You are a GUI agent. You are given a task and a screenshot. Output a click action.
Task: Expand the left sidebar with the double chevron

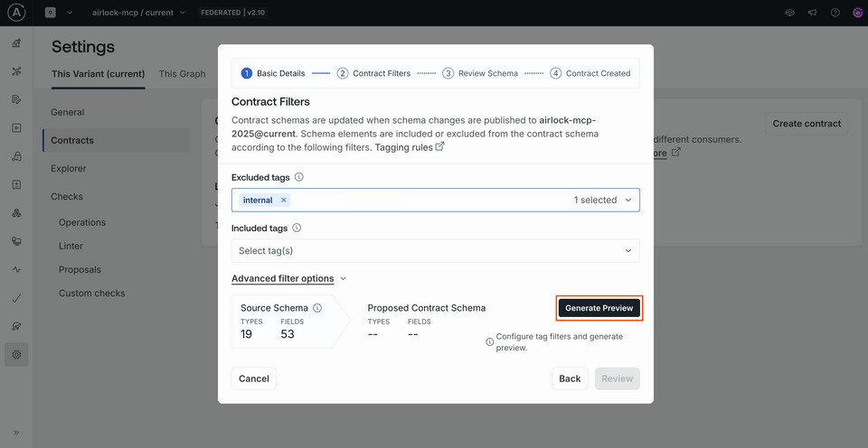click(x=16, y=432)
